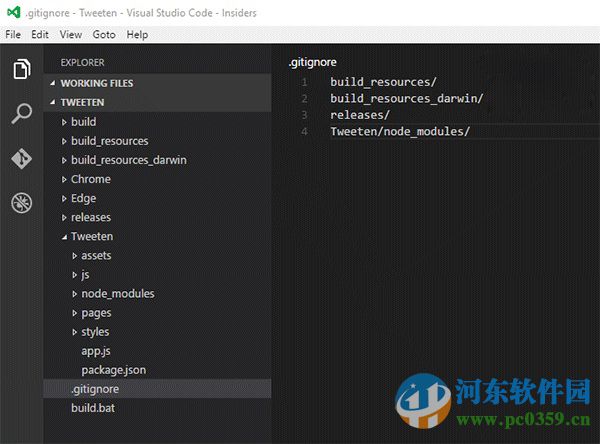Select the Edge folder name
Screen dimensions: 600x444
click(x=83, y=198)
